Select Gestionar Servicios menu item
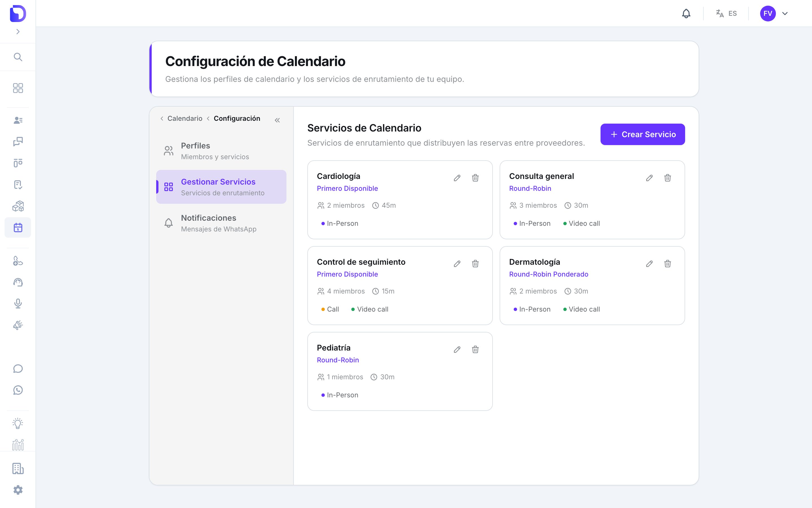 pos(221,187)
